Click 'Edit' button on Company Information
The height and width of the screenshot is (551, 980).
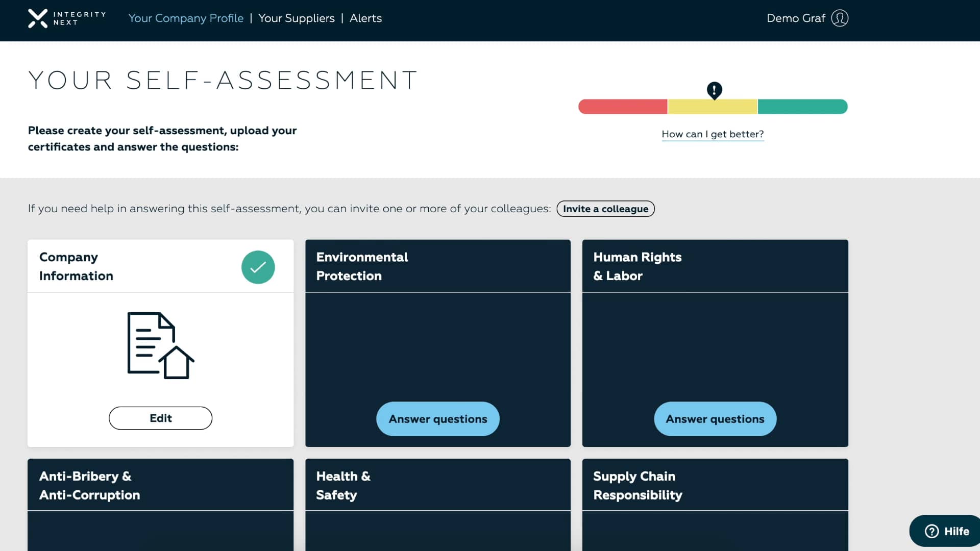(161, 418)
